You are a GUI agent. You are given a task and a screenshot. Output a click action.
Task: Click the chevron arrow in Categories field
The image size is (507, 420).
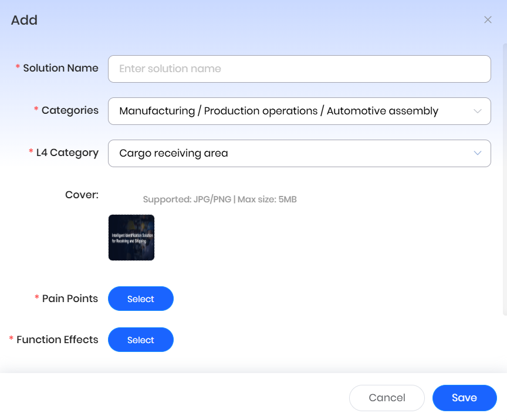[478, 111]
